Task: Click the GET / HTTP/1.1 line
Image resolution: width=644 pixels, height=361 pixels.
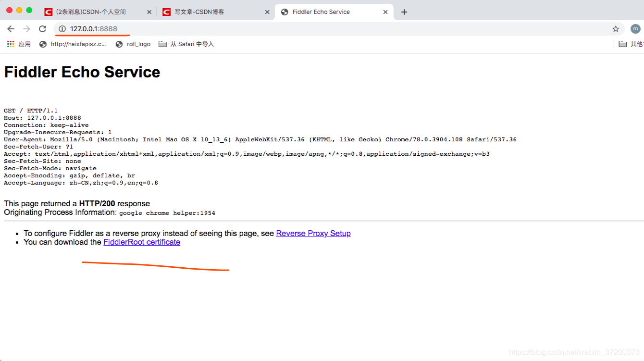Action: pyautogui.click(x=31, y=111)
